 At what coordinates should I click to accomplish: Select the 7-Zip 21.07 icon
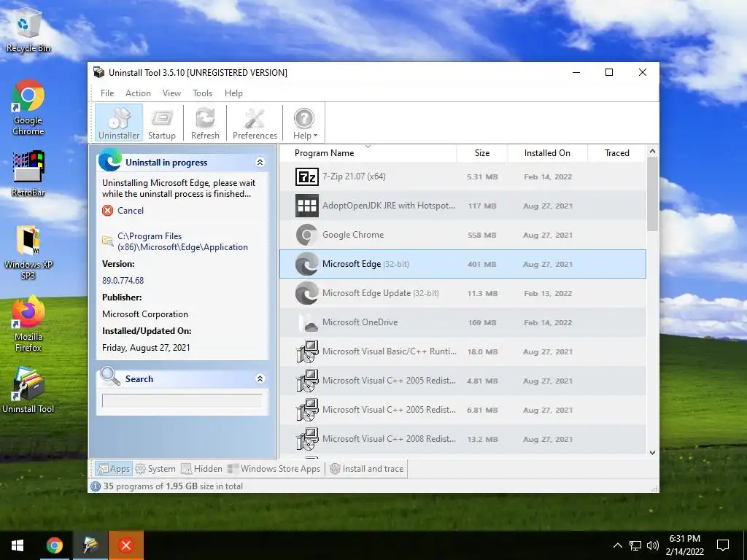coord(307,176)
